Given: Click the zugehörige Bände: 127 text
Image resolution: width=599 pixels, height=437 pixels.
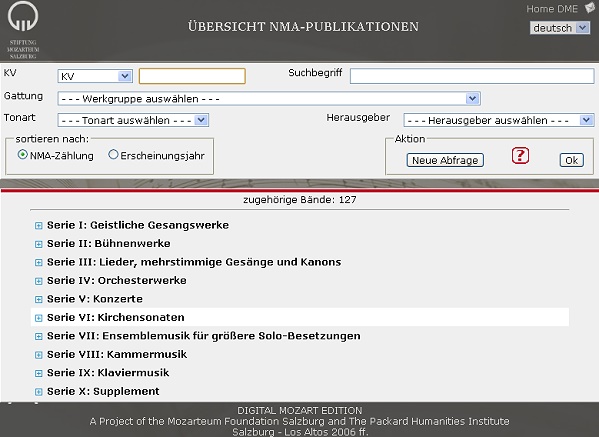Looking at the screenshot, I should [300, 199].
